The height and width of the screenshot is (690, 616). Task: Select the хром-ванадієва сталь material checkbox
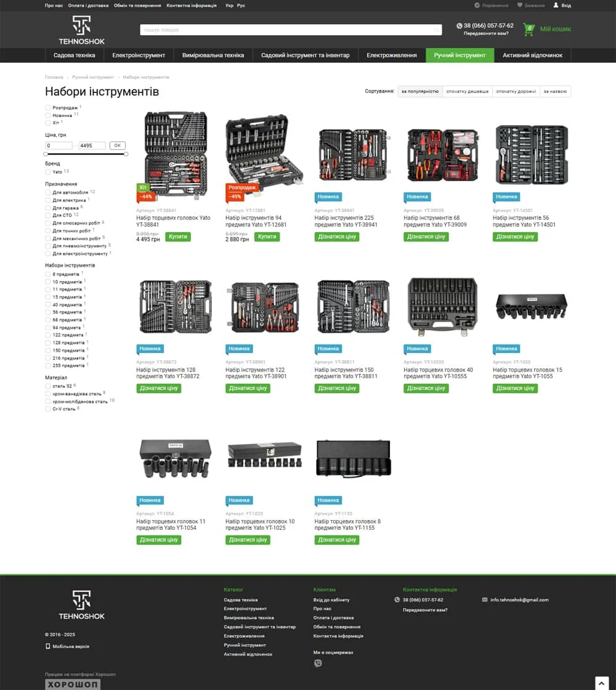(x=48, y=394)
